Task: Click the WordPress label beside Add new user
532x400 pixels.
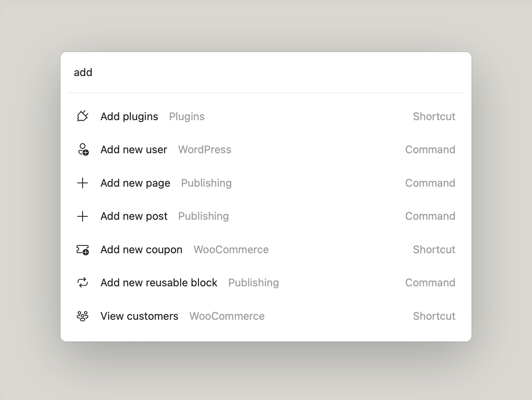Action: pos(204,149)
